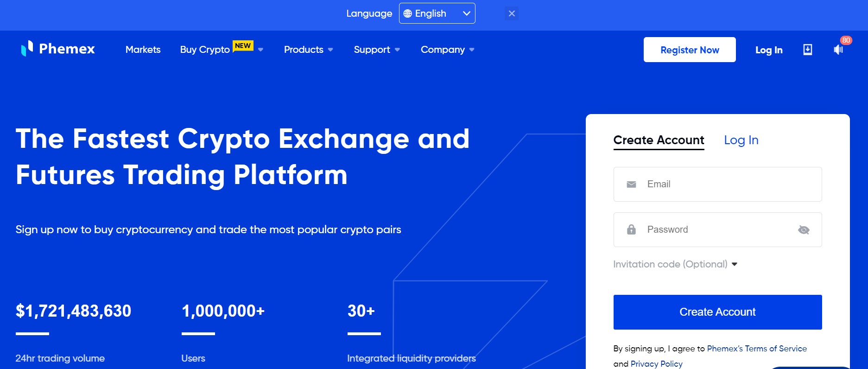The height and width of the screenshot is (369, 868).
Task: Click the Language label in top banner
Action: coord(369,13)
